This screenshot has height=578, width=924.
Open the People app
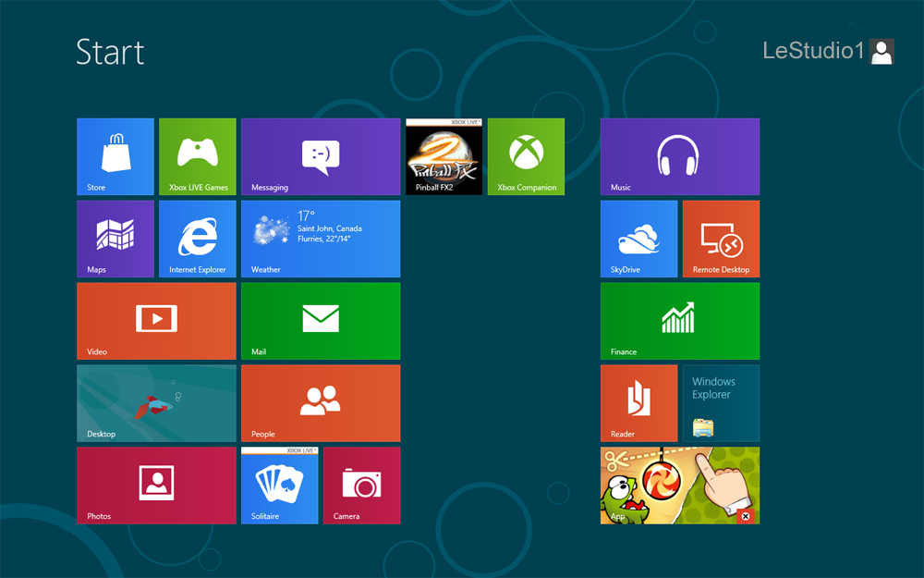tap(320, 403)
